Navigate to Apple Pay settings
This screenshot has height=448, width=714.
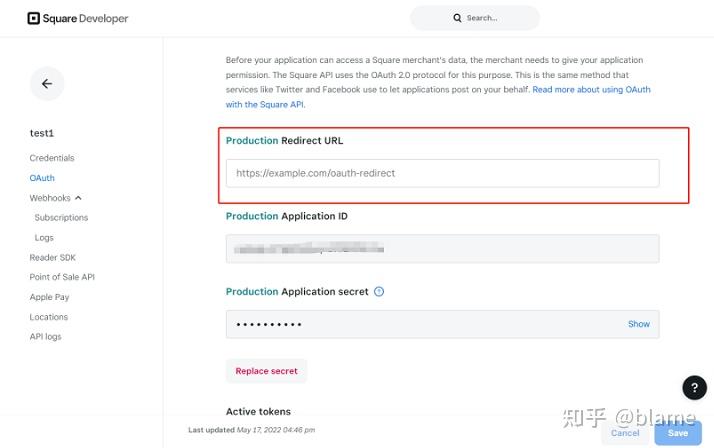click(49, 297)
